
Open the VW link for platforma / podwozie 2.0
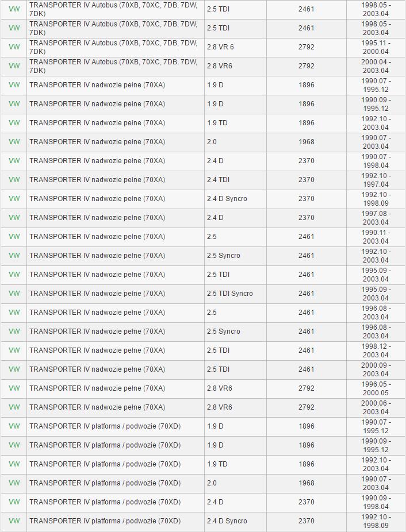click(x=14, y=483)
